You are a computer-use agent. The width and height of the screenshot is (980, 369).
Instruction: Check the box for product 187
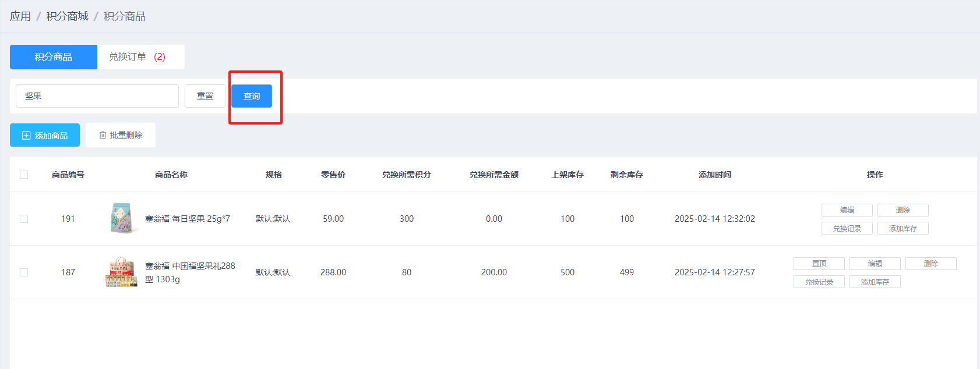[24, 272]
